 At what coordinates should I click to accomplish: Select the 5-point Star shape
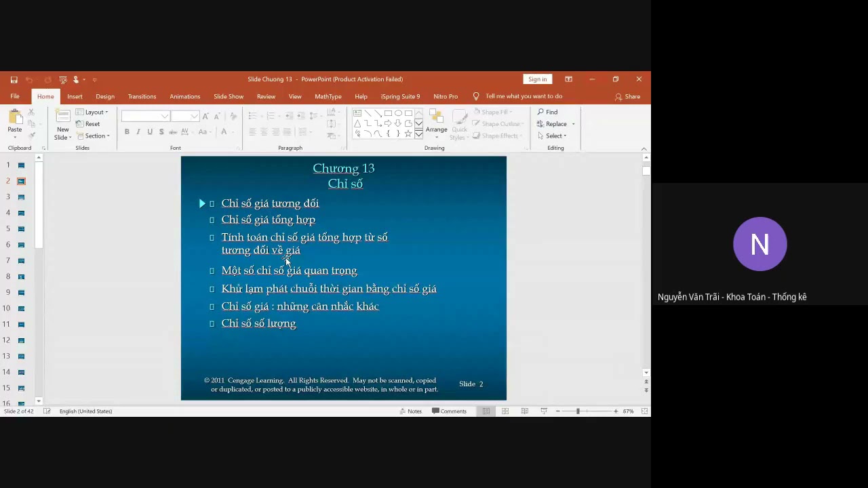tap(408, 134)
